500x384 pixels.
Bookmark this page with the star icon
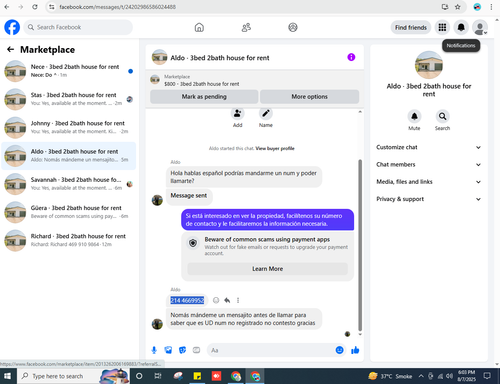coord(458,7)
